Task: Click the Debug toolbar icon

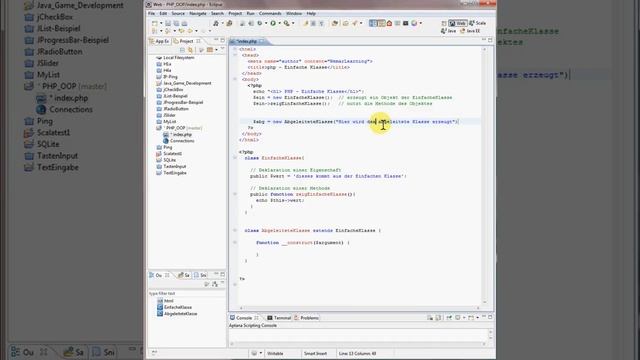Action: (x=260, y=23)
